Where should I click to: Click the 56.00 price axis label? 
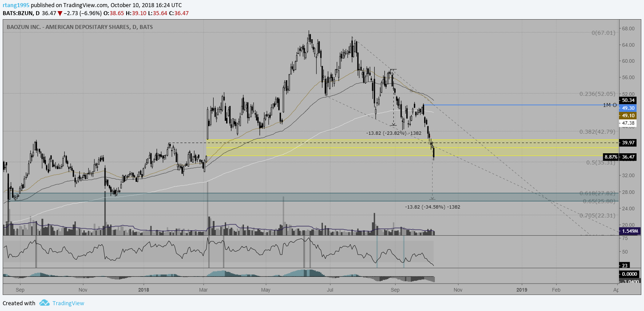pos(629,77)
